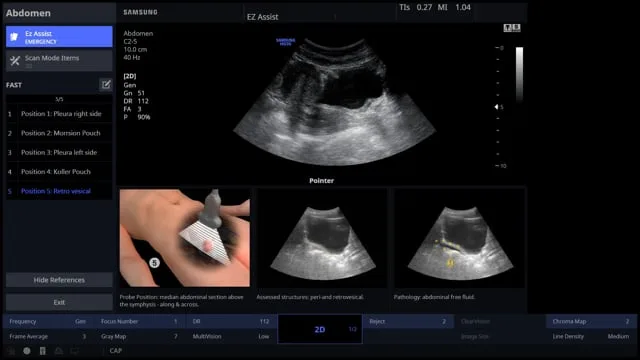Open the Frequency Gen setting
The width and height of the screenshot is (640, 360).
(x=48, y=322)
